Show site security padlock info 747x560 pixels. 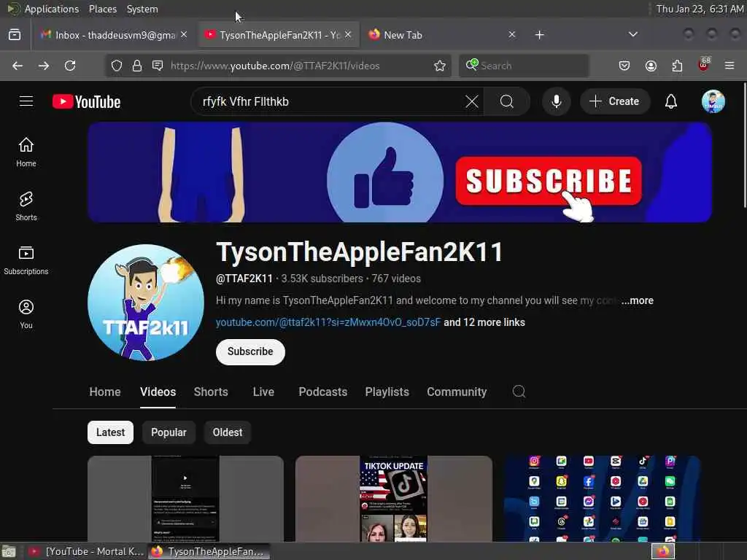pos(137,66)
